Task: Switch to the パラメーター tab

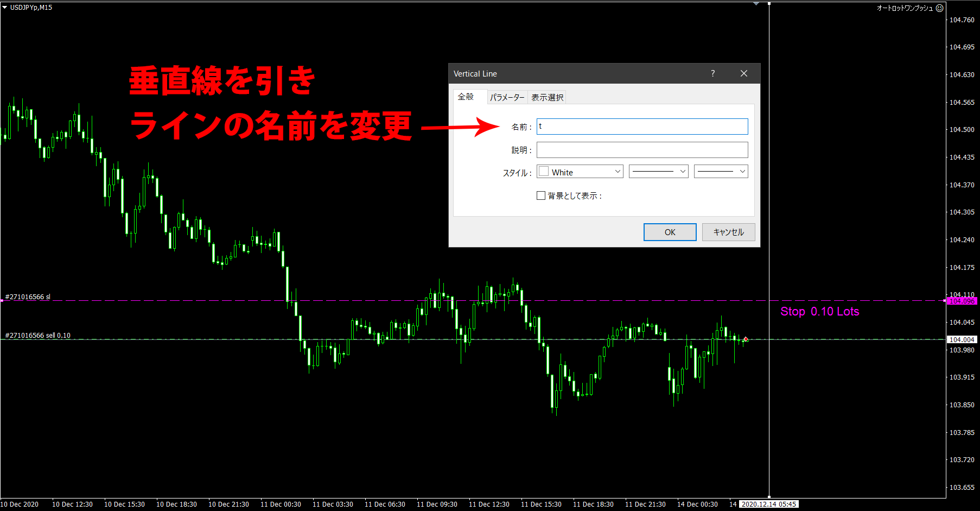Action: click(x=507, y=97)
